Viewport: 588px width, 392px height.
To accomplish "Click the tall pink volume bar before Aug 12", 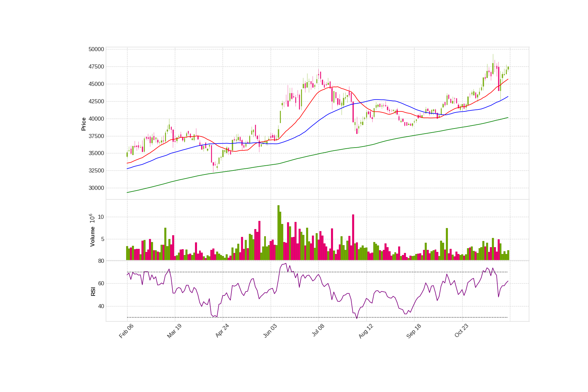I will pos(353,237).
